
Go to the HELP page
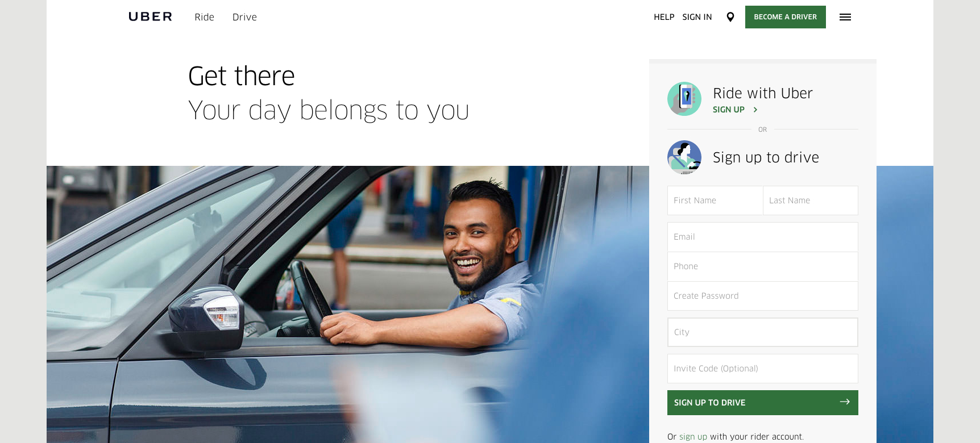click(x=664, y=17)
